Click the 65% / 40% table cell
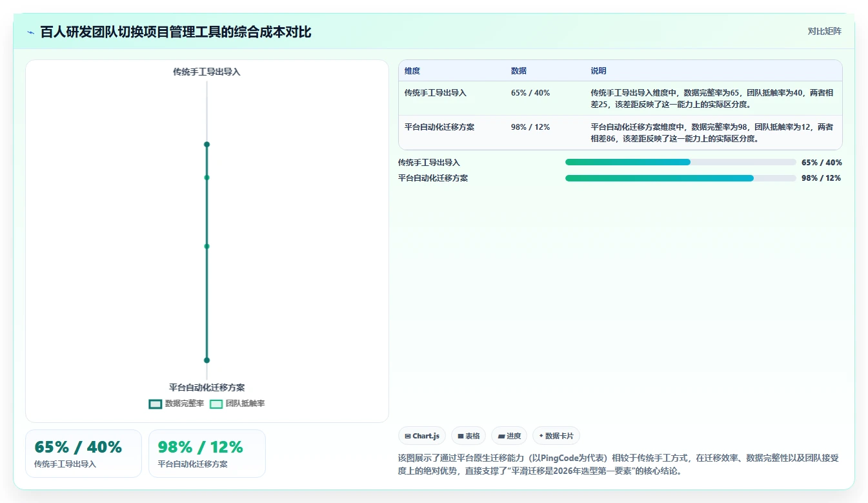 coord(530,93)
